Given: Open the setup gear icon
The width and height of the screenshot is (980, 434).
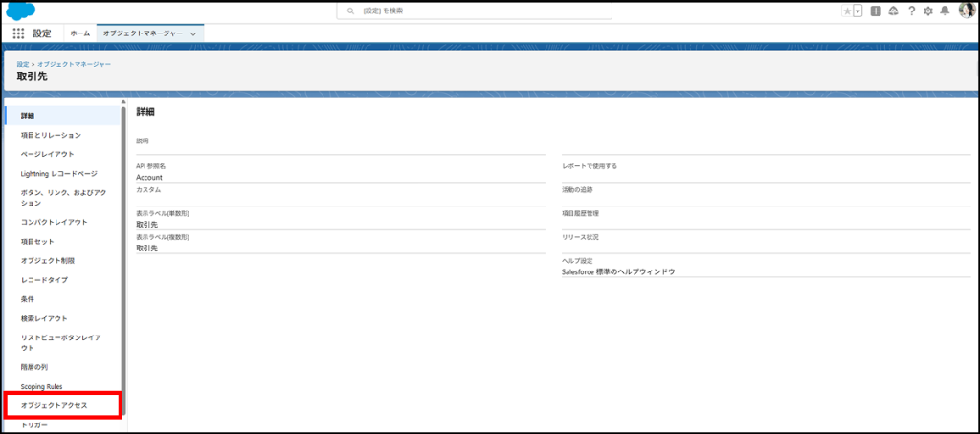Looking at the screenshot, I should tap(928, 11).
